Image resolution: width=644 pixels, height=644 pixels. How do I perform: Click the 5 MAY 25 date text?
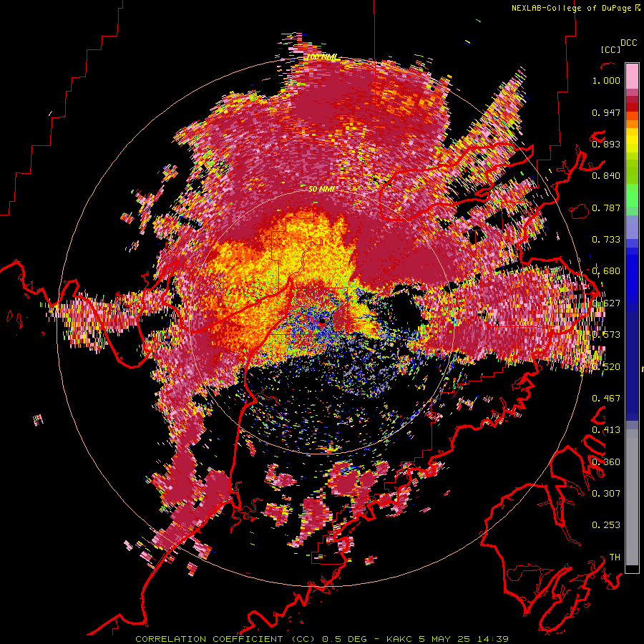[x=446, y=639]
